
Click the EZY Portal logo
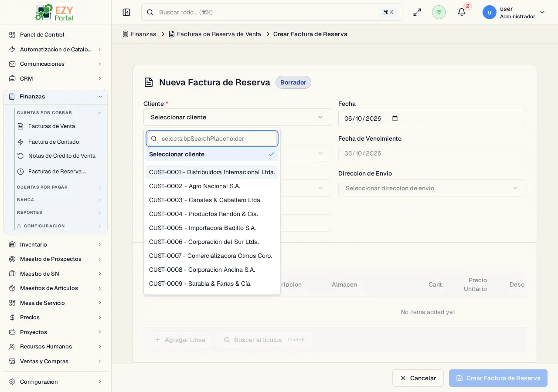pyautogui.click(x=55, y=12)
